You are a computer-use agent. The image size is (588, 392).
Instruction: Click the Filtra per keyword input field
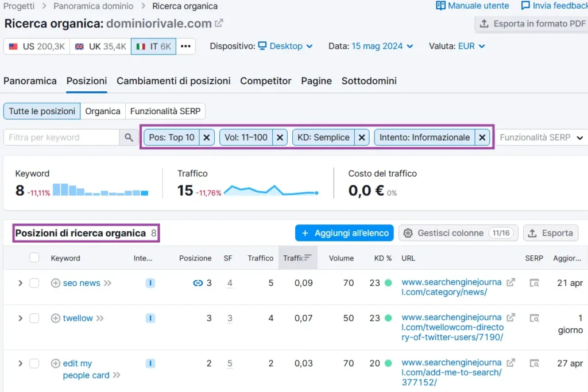point(61,138)
